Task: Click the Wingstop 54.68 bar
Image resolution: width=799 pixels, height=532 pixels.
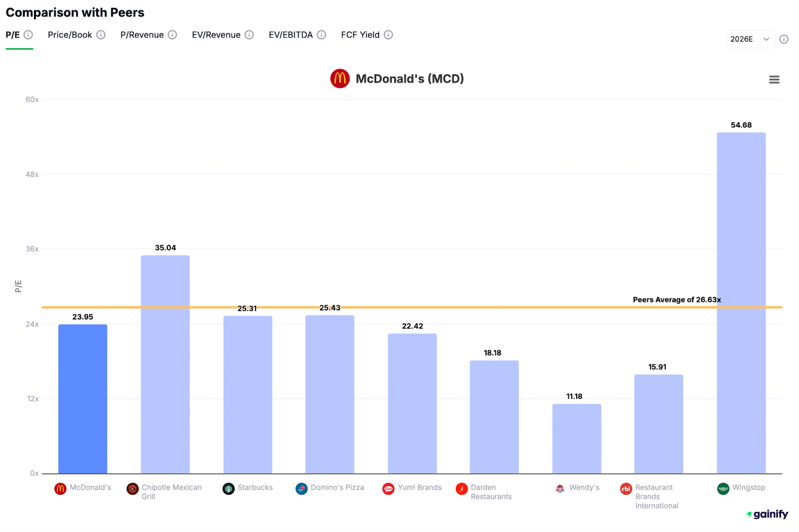Action: [741, 303]
